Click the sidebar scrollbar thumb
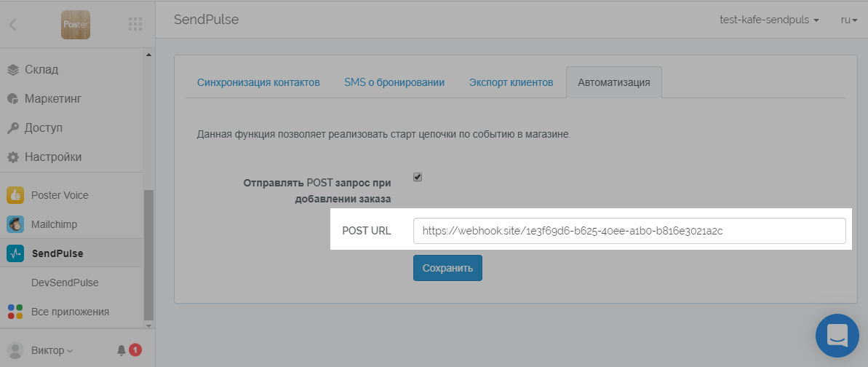This screenshot has width=868, height=367. pos(148,255)
